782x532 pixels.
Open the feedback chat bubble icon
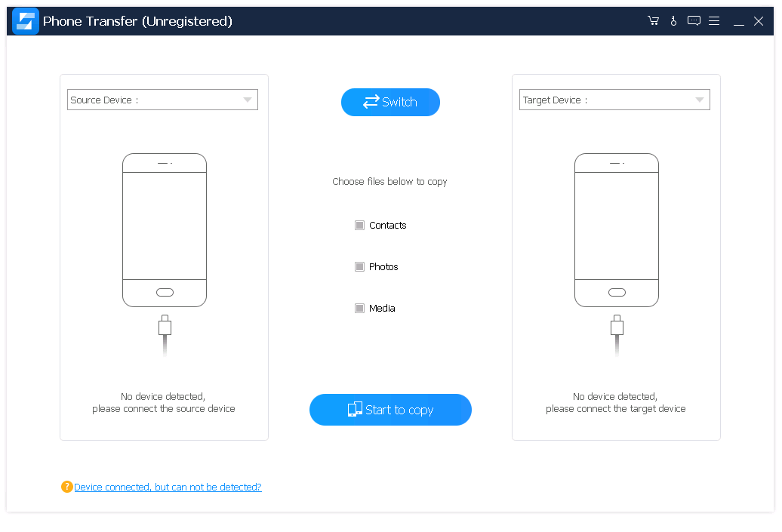(694, 21)
